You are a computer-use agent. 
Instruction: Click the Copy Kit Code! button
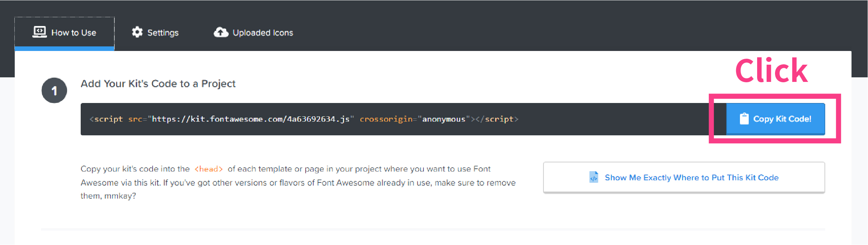pos(775,119)
